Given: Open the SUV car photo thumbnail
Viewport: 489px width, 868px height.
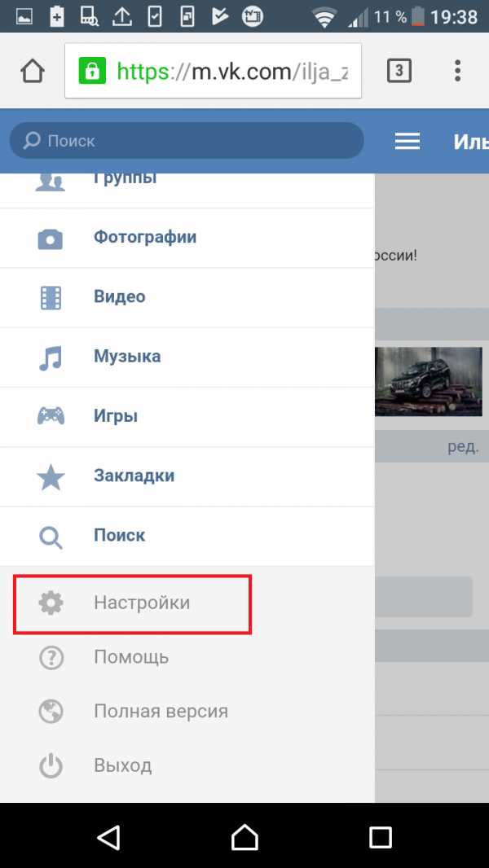Looking at the screenshot, I should 428,381.
